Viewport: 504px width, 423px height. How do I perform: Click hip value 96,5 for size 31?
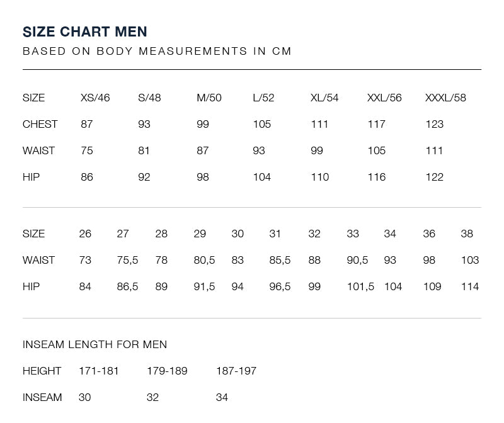tap(280, 286)
